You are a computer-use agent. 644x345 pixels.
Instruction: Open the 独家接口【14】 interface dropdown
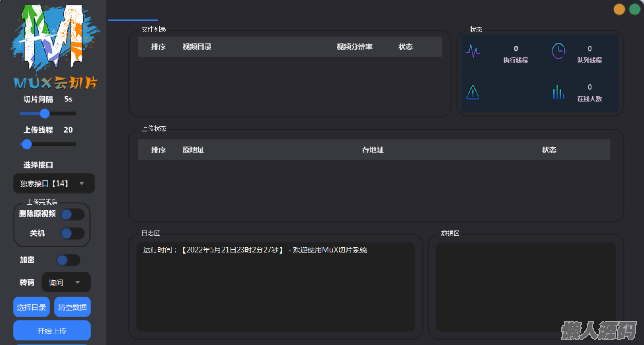54,183
